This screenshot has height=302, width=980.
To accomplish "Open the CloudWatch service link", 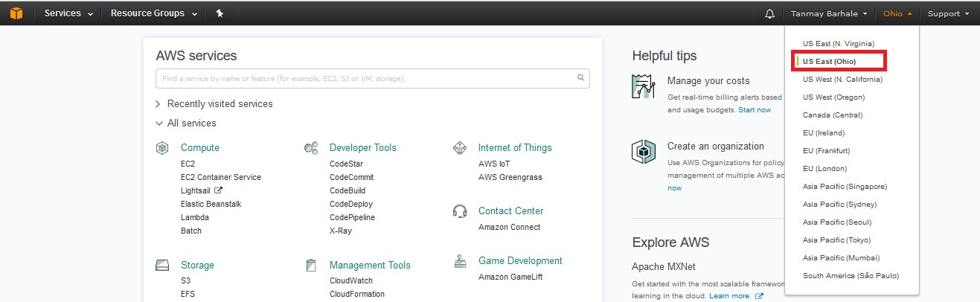I will (x=351, y=280).
